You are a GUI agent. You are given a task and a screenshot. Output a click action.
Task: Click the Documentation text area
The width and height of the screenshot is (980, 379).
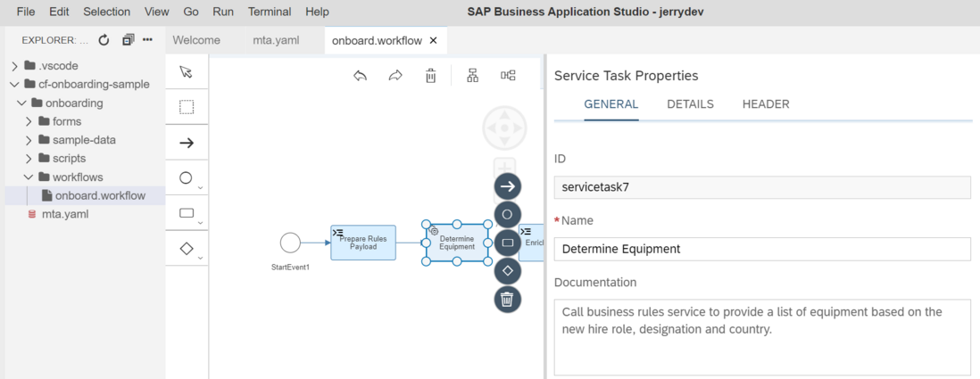pos(762,337)
